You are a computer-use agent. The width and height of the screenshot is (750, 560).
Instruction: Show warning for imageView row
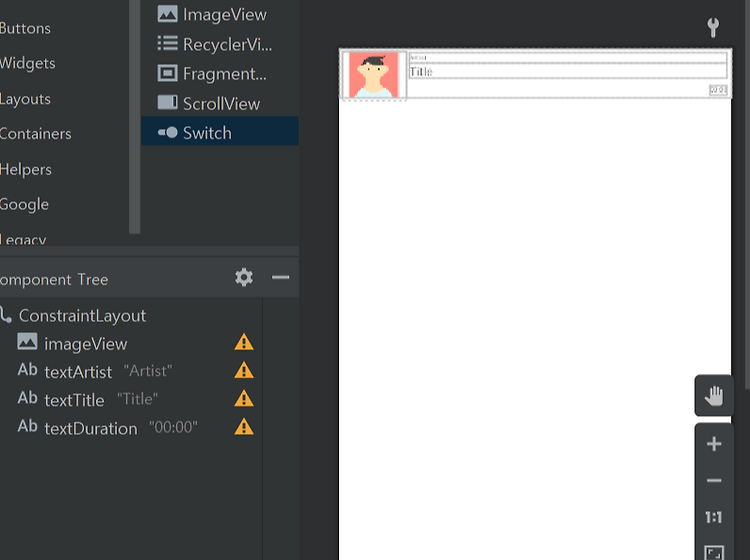coord(244,342)
